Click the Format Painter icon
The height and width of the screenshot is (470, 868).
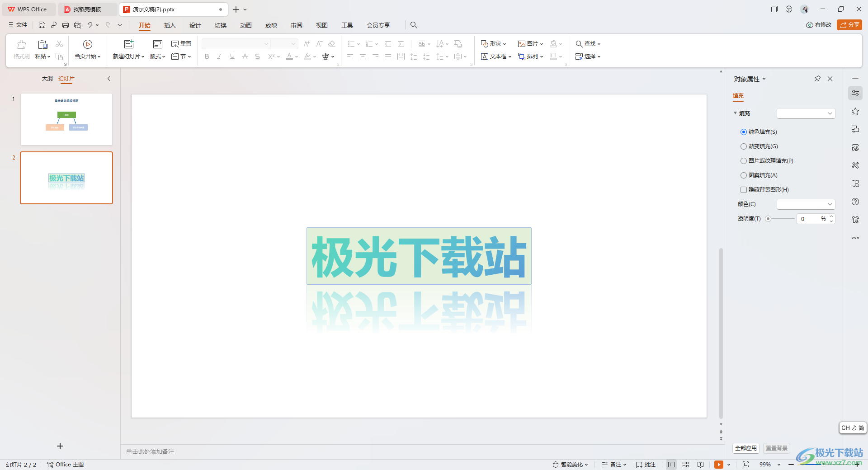[21, 44]
